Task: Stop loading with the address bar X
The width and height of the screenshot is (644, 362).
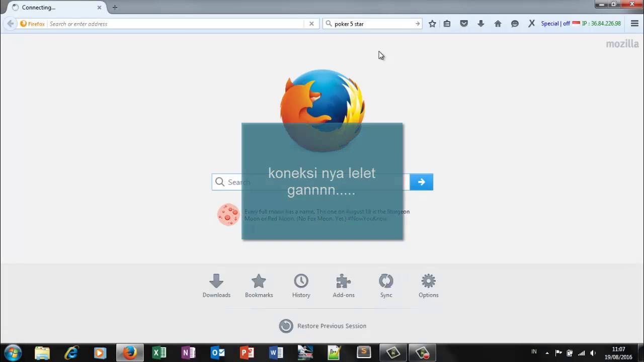Action: pos(311,24)
